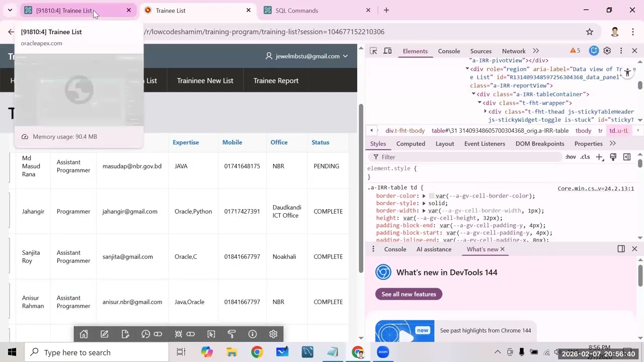Click the Edit Page icon in developer toolbar
This screenshot has width=644, height=362.
[125, 334]
